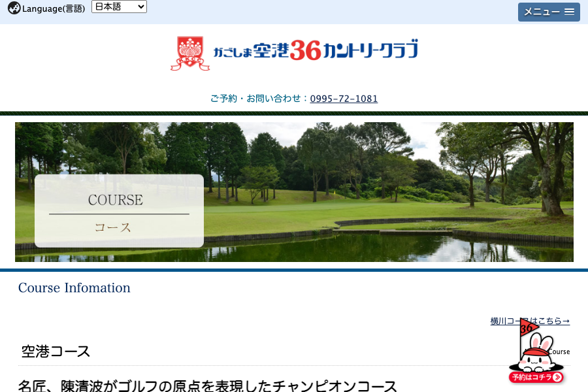Viewport: 588px width, 392px height.
Task: Click the red KKCC crest logo
Action: click(x=190, y=54)
